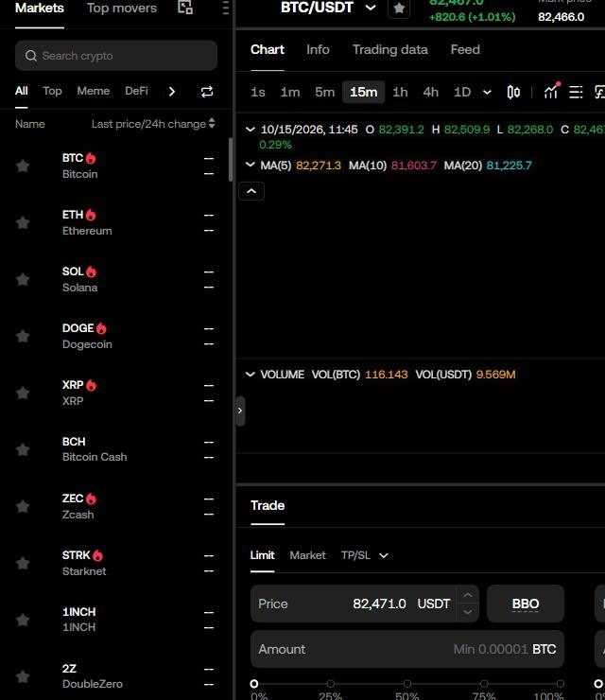Image resolution: width=605 pixels, height=700 pixels.
Task: Filter markets by Meme category
Action: (94, 91)
